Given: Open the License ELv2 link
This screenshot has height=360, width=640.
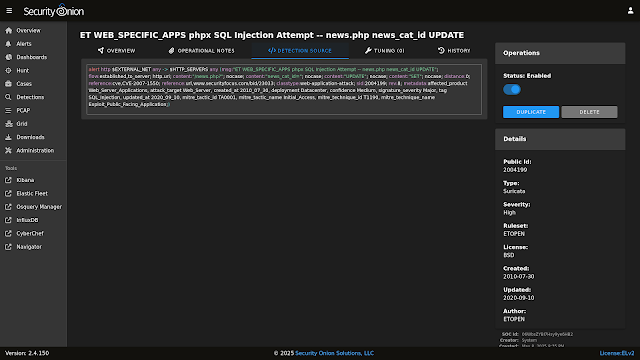Looking at the screenshot, I should 617,353.
